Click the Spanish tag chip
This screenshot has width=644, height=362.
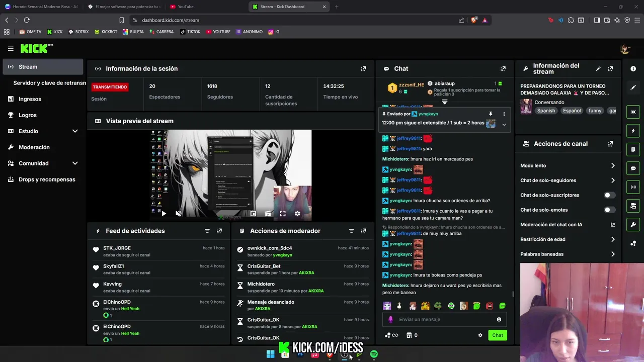[x=546, y=111]
